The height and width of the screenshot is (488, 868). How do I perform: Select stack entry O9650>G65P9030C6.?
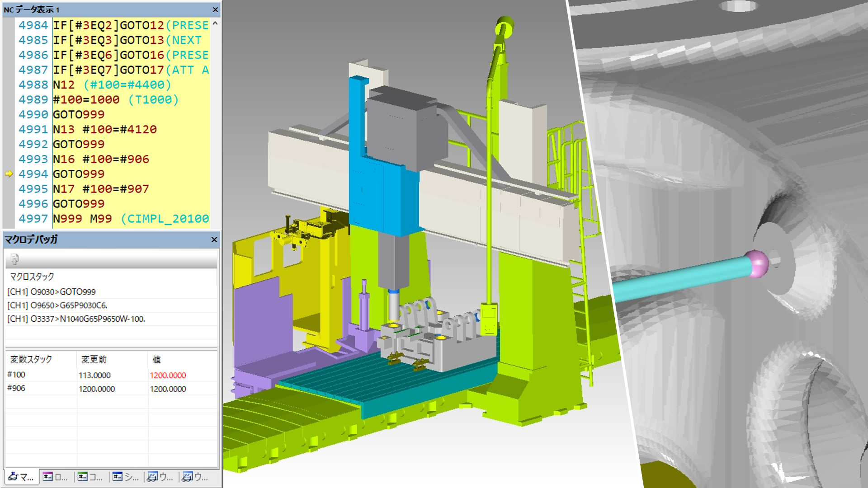(x=57, y=305)
